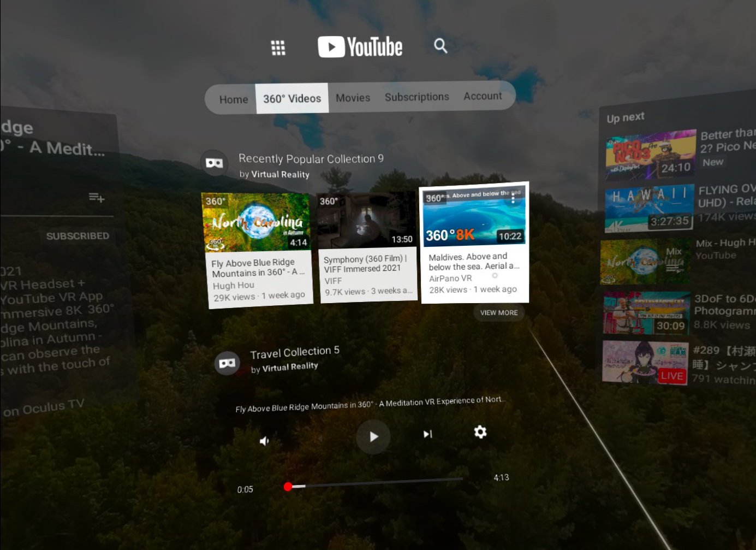Open the HAWAII 4K video in Up next
Screen dimensions: 756x550
tap(647, 207)
